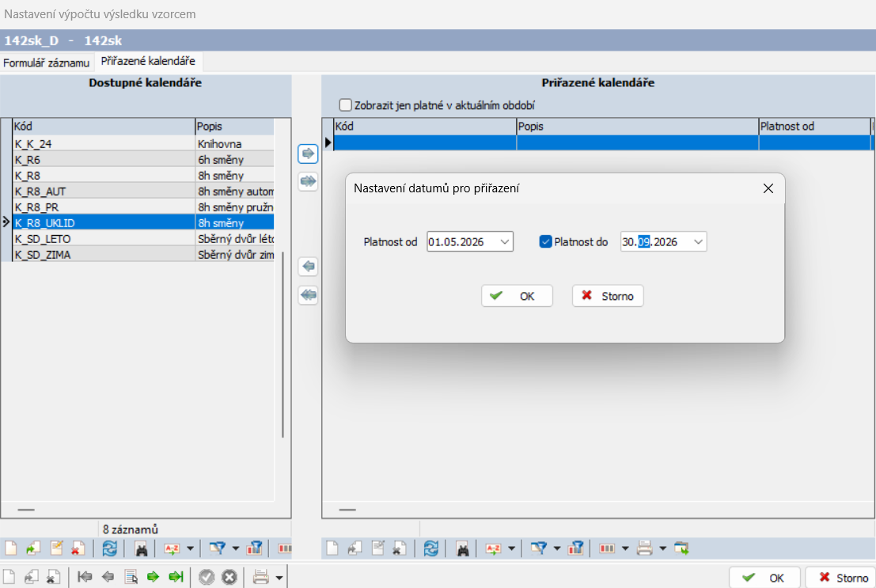Uncheck the Platnost do checkbox
The height and width of the screenshot is (588, 876).
coord(545,241)
